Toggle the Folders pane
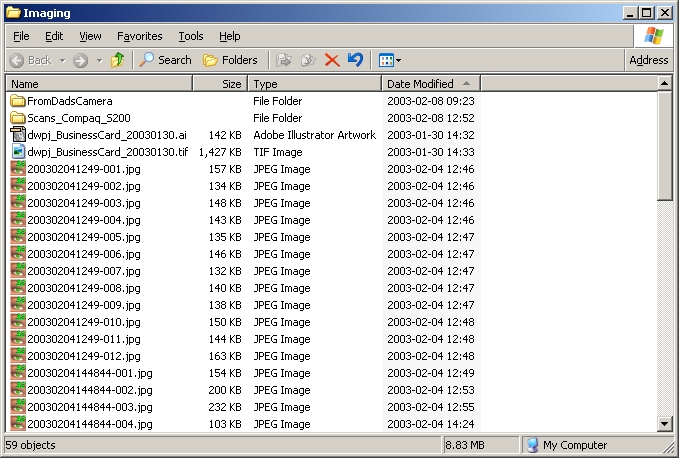The height and width of the screenshot is (458, 679). 230,60
